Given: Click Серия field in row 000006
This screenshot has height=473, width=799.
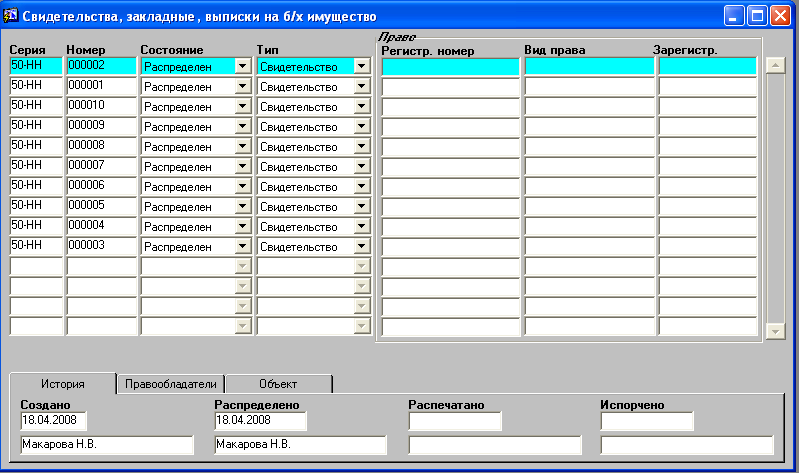Looking at the screenshot, I should 36,186.
